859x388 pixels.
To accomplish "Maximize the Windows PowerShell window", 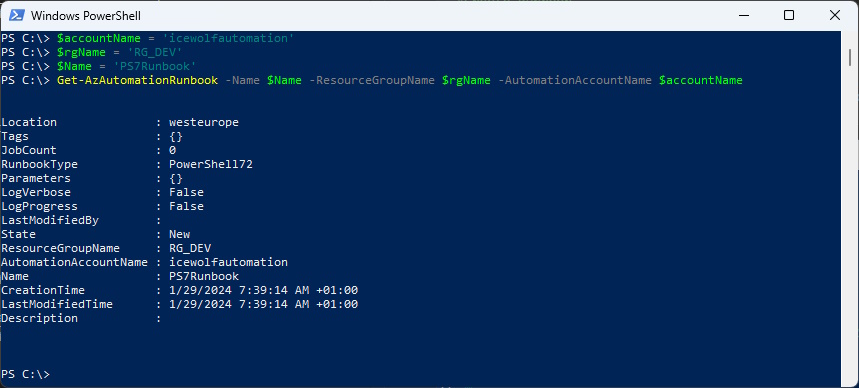I will [789, 15].
